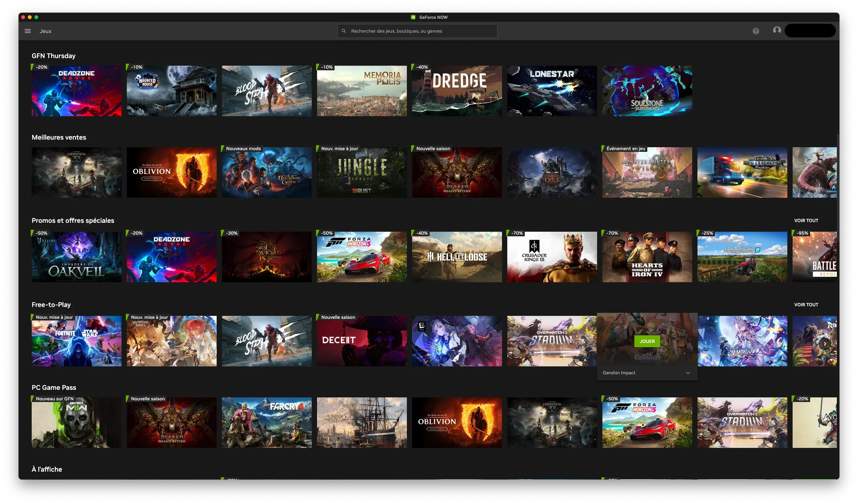Open the user profile avatar icon

pos(777,31)
